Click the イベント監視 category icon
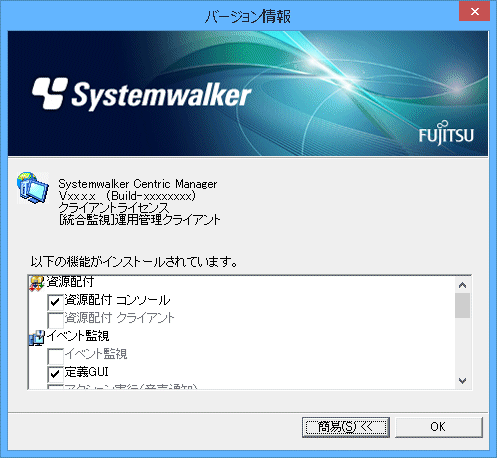Screen dimensions: 497x458 pos(37,337)
